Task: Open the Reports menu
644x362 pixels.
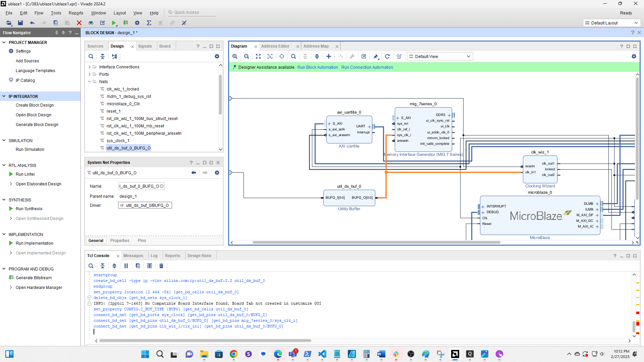Action: (x=76, y=13)
